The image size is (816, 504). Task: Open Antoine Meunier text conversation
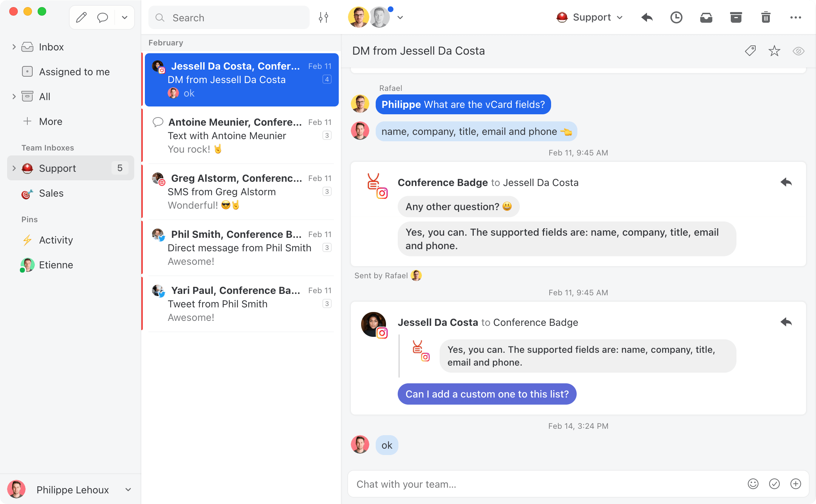(x=242, y=136)
